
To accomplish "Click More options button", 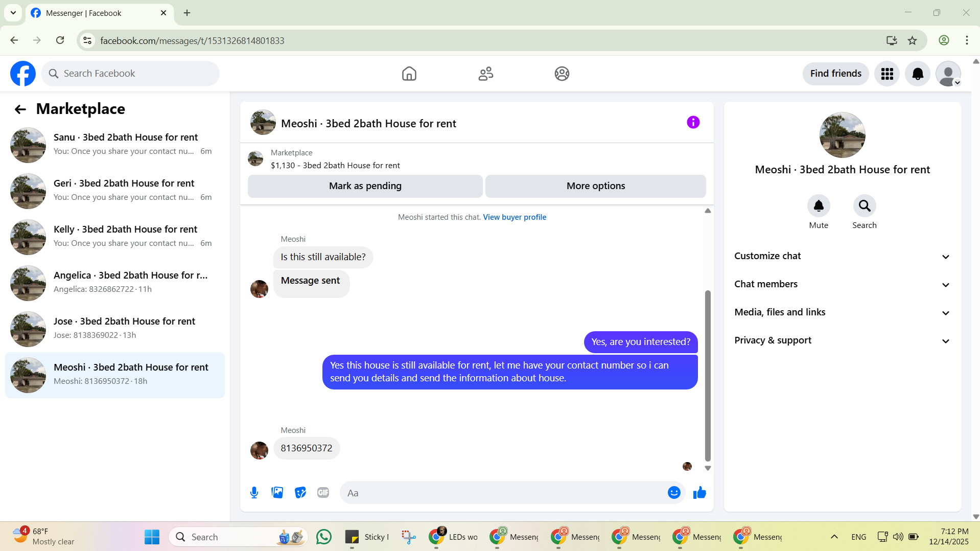I will point(595,186).
